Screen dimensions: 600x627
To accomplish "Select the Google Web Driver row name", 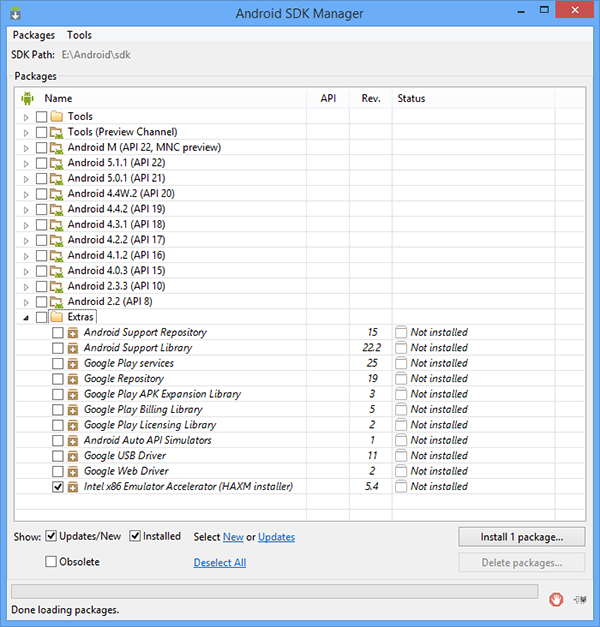I will pos(126,471).
